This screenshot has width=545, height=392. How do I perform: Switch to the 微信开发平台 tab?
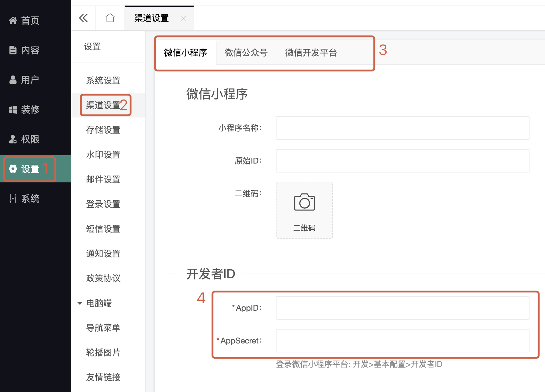click(x=311, y=53)
